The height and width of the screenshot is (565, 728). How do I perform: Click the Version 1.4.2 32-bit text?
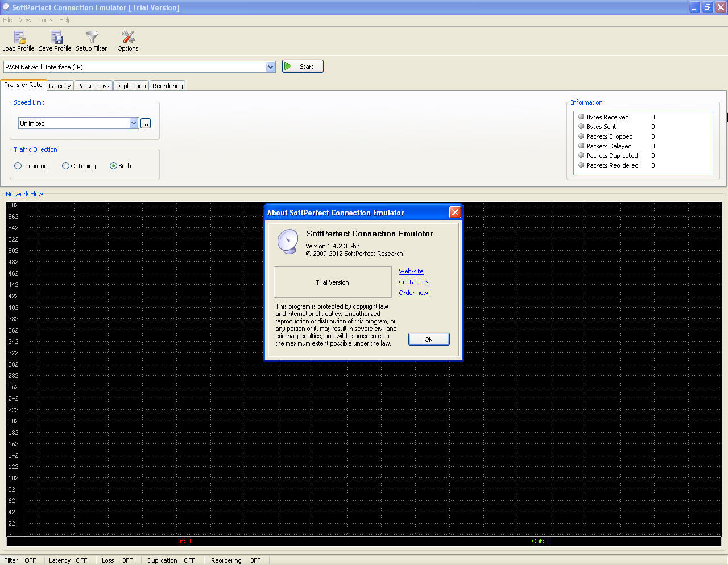(x=333, y=246)
